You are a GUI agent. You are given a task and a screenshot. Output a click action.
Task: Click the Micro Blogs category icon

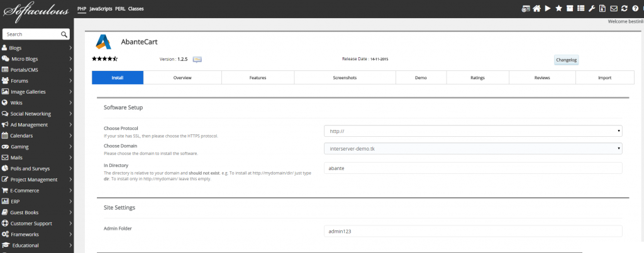5,58
